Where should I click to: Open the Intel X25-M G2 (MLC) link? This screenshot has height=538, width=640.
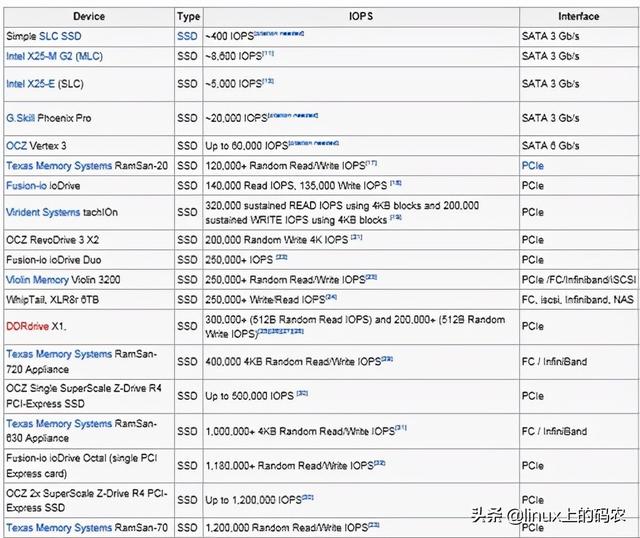click(x=54, y=56)
